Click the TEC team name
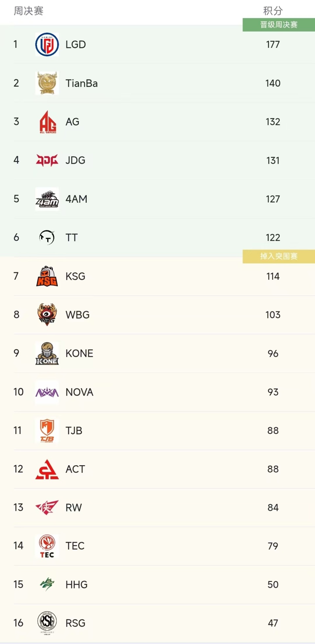This screenshot has width=315, height=644. click(x=75, y=546)
